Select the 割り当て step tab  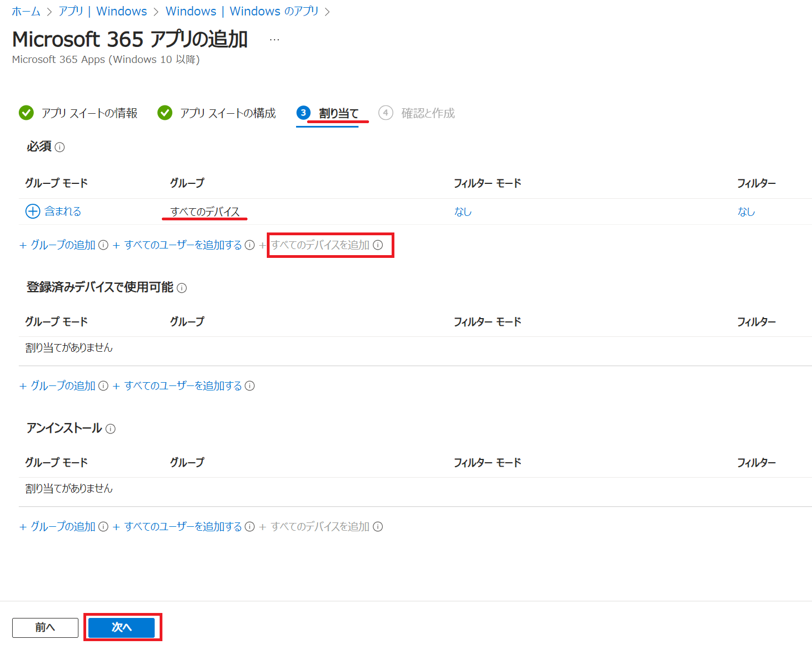339,113
